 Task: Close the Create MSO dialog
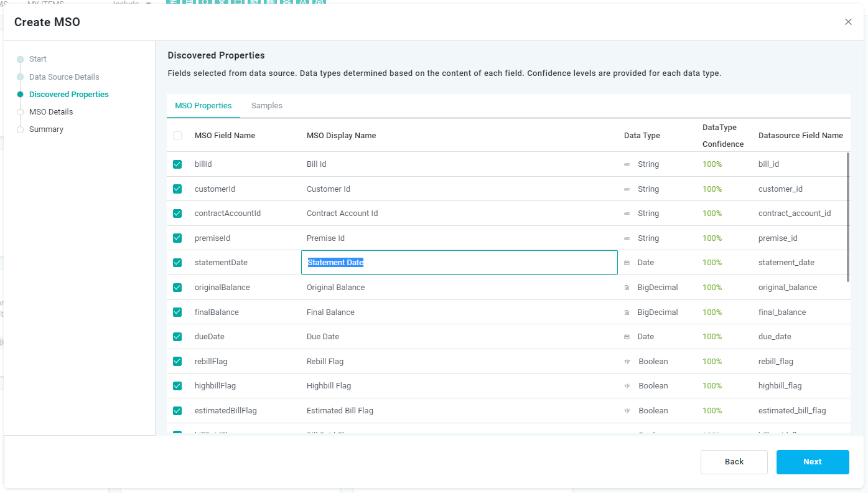(x=848, y=22)
